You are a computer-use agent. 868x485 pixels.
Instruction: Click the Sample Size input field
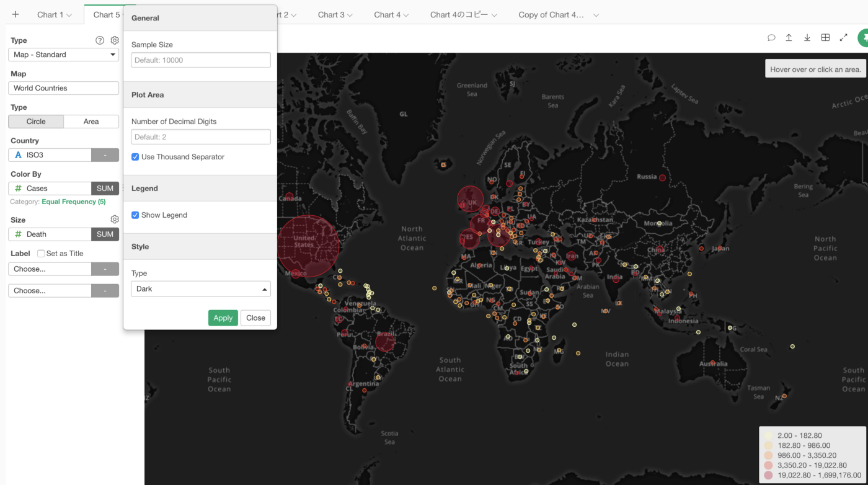201,60
